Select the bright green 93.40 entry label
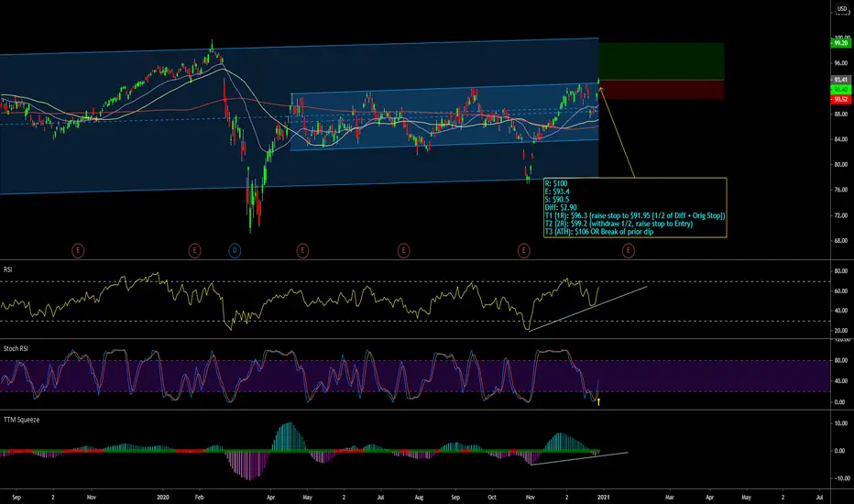Screen dimensions: 854x504 tap(841, 90)
